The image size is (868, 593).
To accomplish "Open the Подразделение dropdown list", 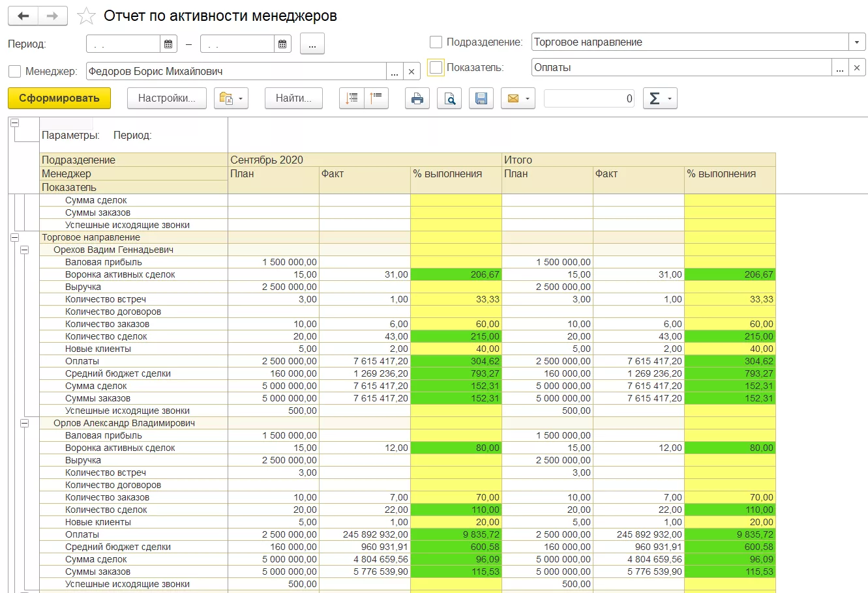I will [857, 42].
